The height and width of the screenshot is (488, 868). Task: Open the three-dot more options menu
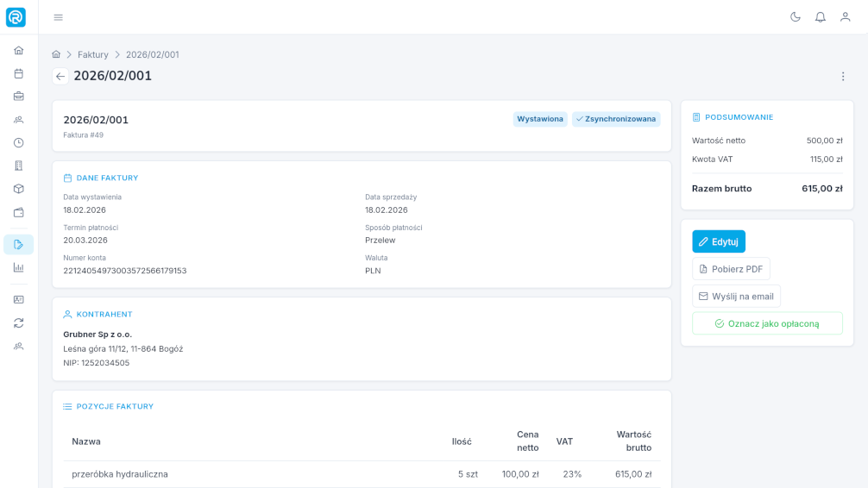[x=843, y=77]
